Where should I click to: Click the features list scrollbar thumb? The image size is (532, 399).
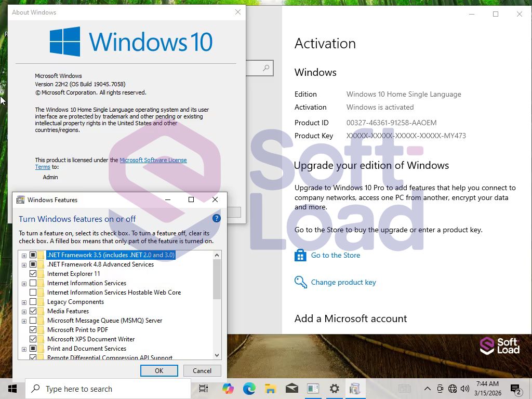pos(217,279)
